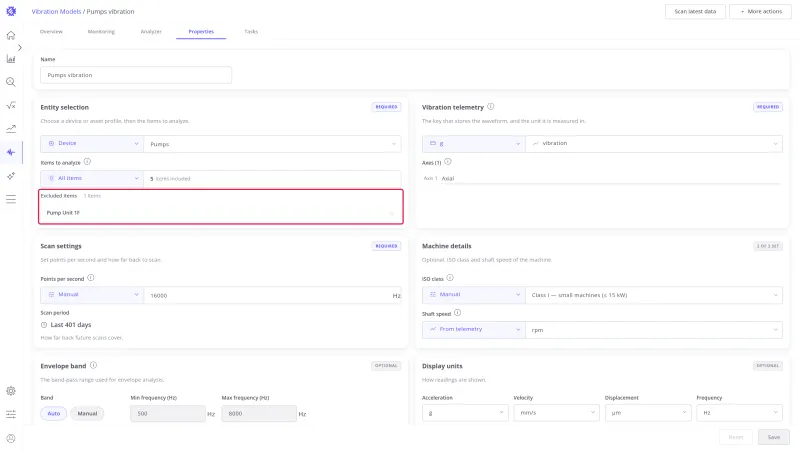Click the app logo icon
This screenshot has width=800, height=450.
click(x=11, y=11)
